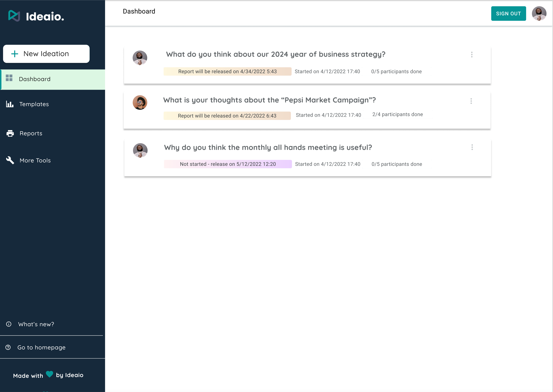
Task: Click the More Tools wrench icon
Action: (x=10, y=160)
